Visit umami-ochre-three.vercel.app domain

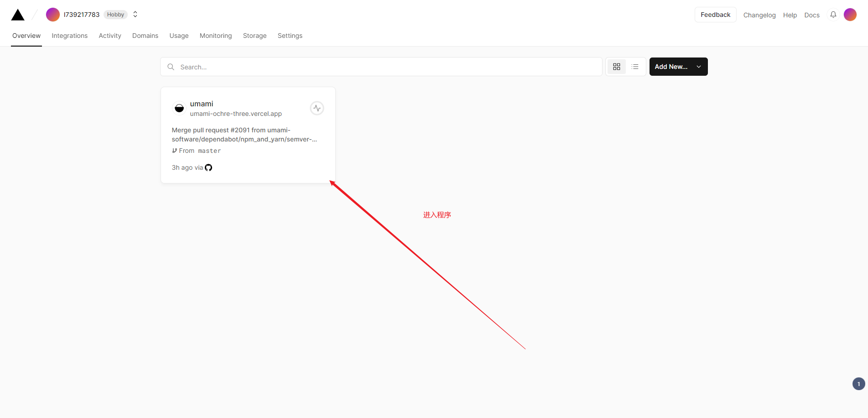(236, 114)
